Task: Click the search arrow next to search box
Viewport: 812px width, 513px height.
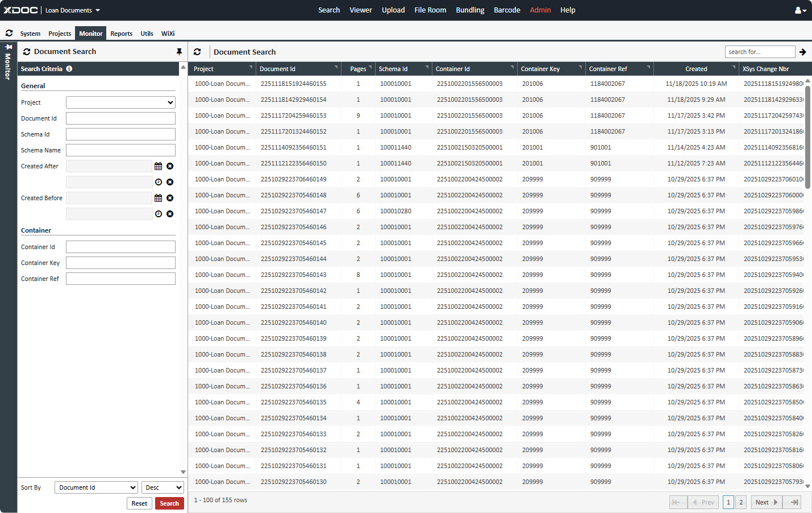Action: click(x=802, y=52)
